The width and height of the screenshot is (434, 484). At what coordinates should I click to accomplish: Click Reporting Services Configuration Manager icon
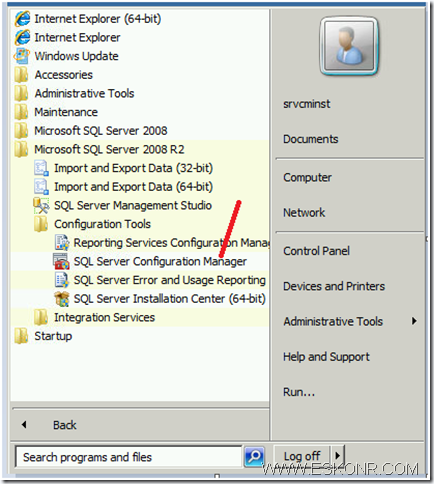pos(62,243)
